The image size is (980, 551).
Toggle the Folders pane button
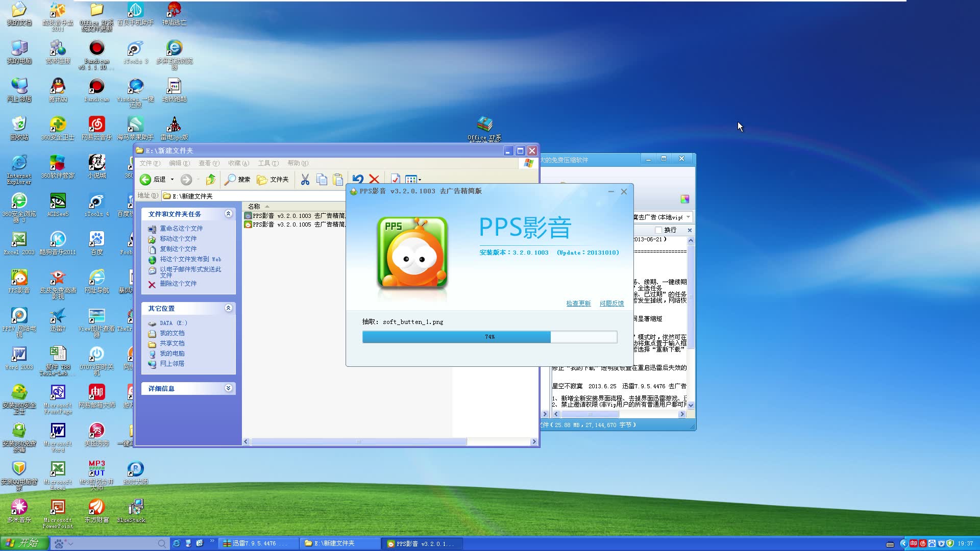point(273,180)
